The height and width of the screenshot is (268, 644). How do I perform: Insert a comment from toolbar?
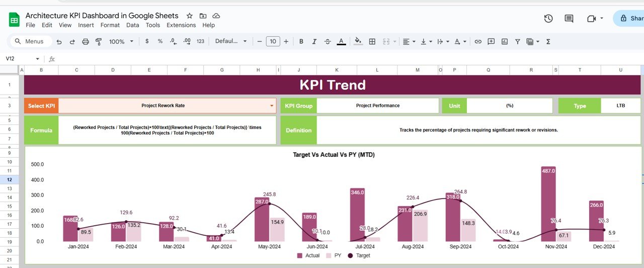pyautogui.click(x=491, y=41)
